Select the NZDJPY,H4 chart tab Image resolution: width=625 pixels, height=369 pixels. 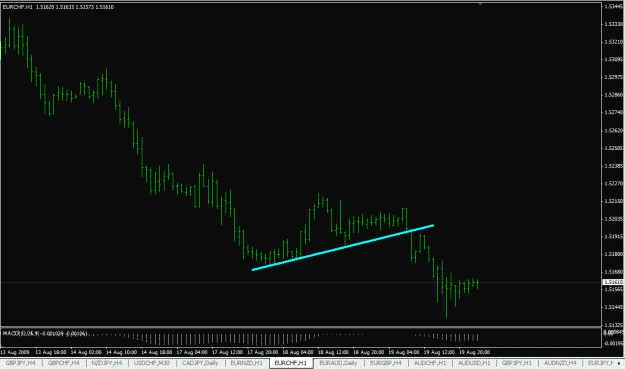[106, 363]
